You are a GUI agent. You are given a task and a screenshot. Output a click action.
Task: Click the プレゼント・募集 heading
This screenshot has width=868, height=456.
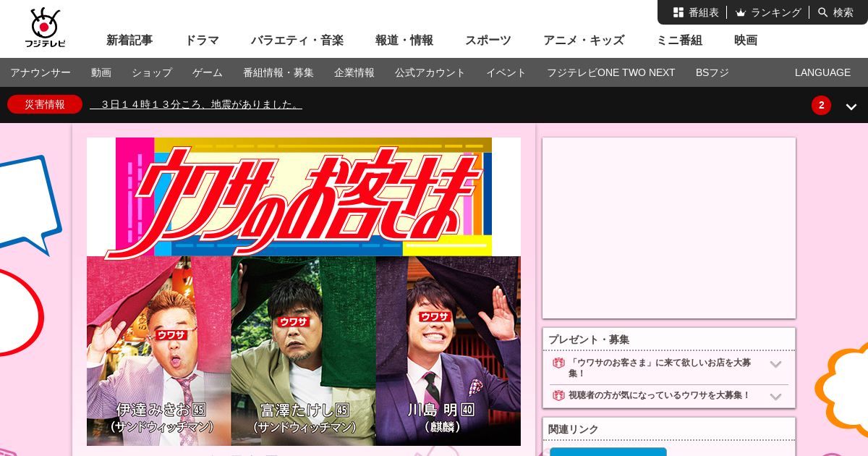589,339
